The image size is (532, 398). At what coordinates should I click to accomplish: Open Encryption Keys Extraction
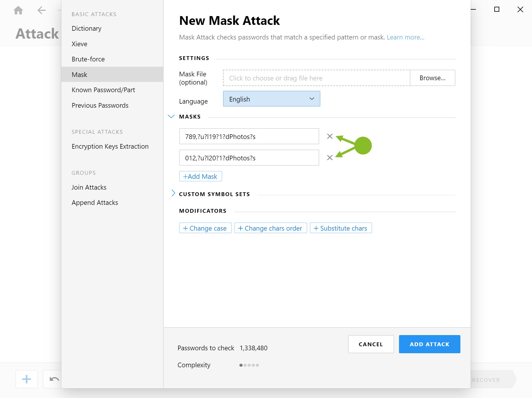point(110,146)
